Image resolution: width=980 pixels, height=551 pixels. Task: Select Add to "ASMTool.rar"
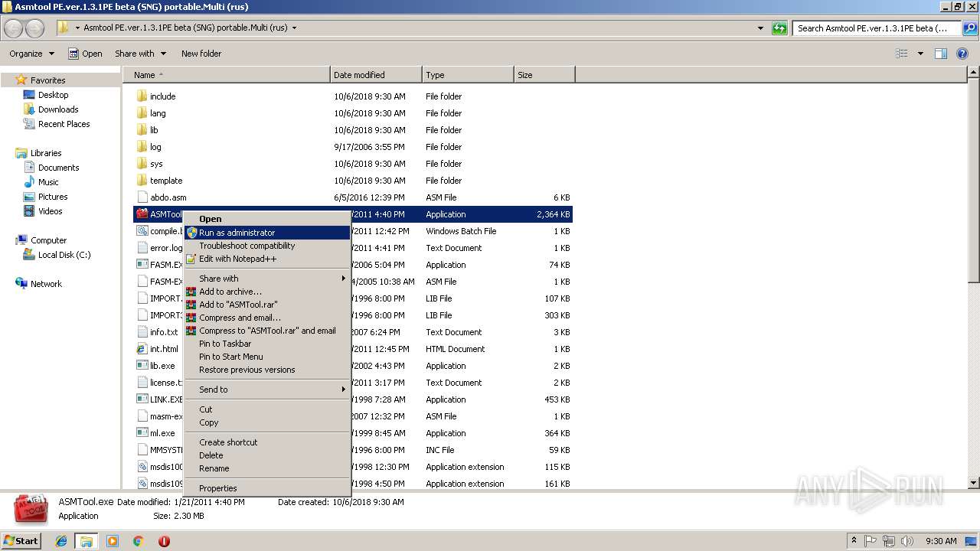[267, 305]
